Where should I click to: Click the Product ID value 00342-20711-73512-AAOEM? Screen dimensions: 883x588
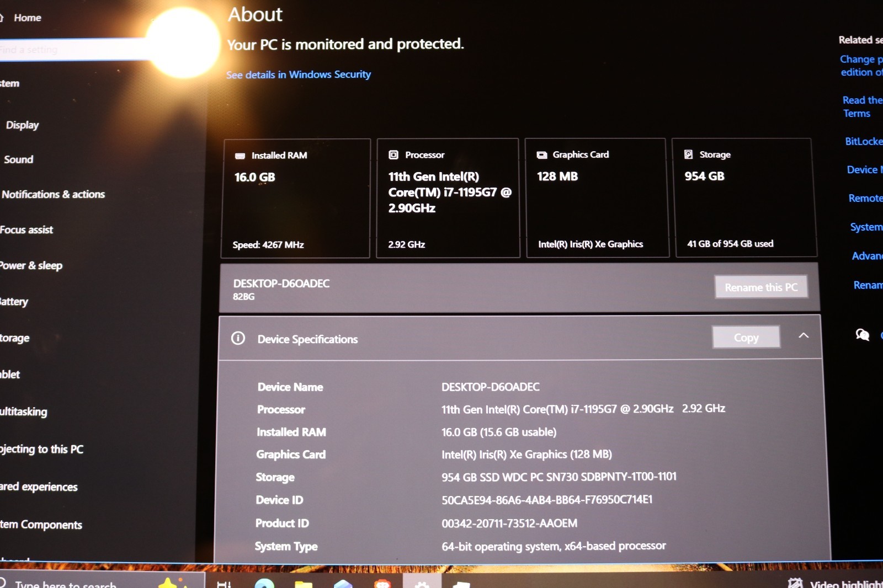[x=509, y=523]
